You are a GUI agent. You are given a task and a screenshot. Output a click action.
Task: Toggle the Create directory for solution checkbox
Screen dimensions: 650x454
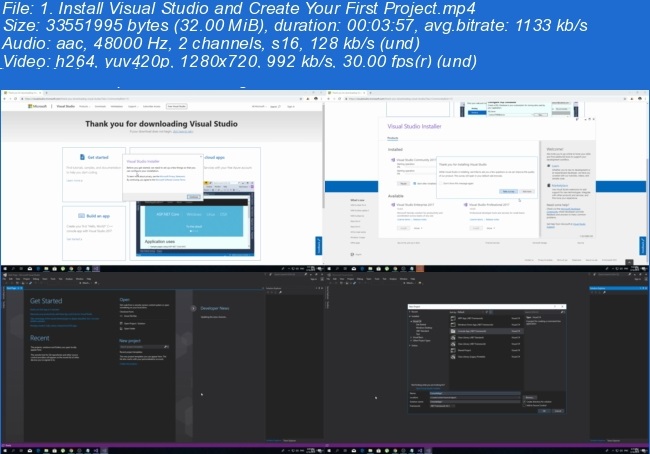coord(524,402)
